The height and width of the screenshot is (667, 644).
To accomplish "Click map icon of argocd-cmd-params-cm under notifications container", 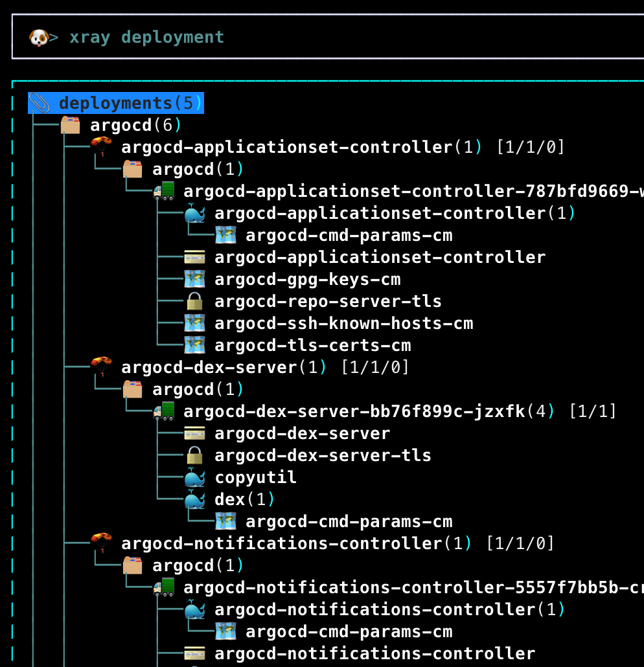I will coord(225,631).
